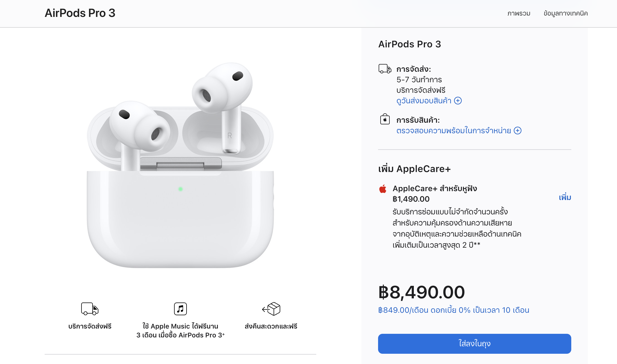Open the ฿849.00/เดือน installment financing link
Viewport: 617px width, 364px height.
coord(453,310)
